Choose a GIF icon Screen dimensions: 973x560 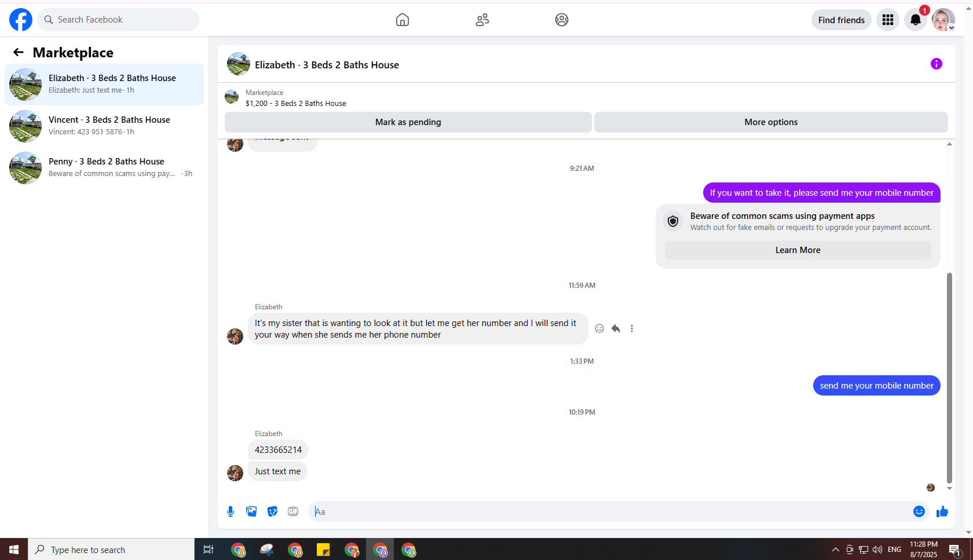pos(293,511)
